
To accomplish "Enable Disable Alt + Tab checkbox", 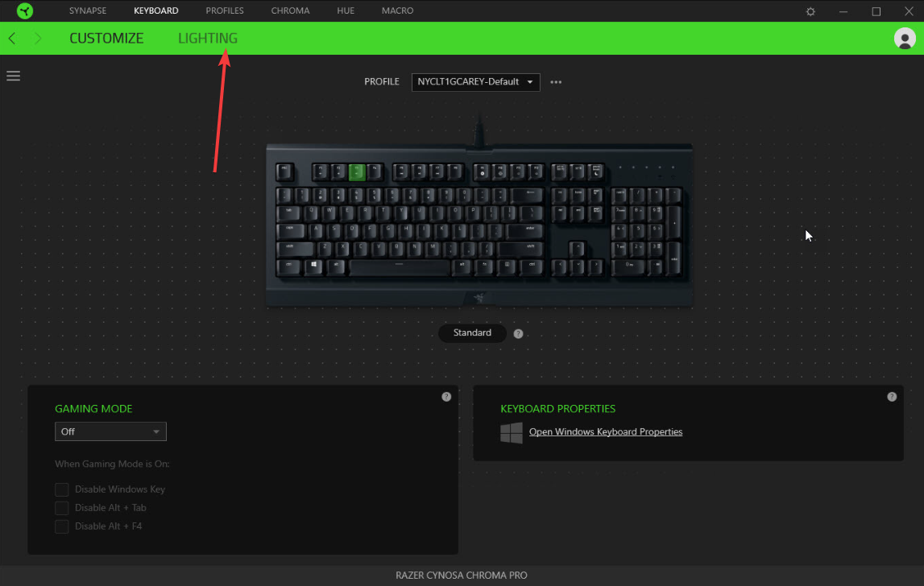I will click(x=61, y=508).
